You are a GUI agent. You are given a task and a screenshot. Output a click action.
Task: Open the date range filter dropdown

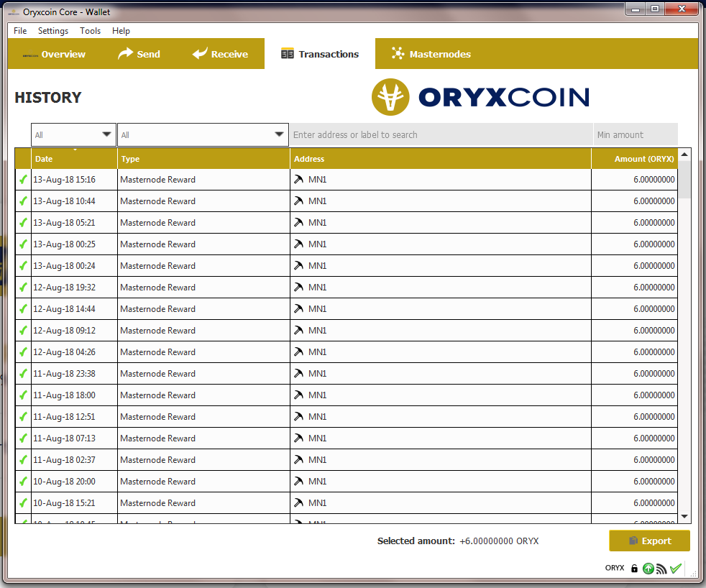(73, 134)
